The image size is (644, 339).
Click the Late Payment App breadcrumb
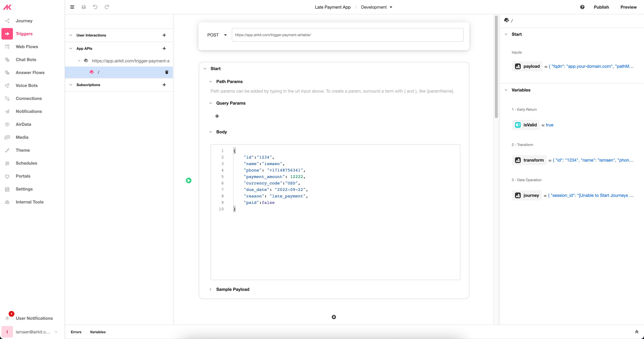[333, 7]
